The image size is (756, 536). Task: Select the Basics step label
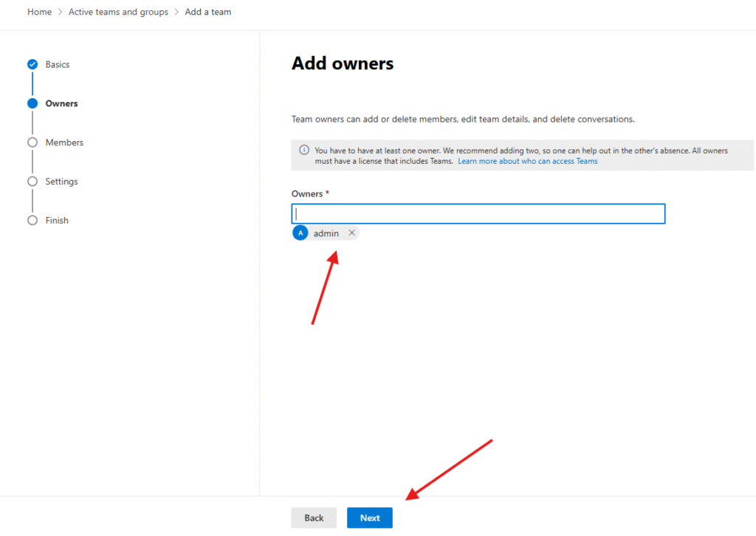tap(58, 65)
